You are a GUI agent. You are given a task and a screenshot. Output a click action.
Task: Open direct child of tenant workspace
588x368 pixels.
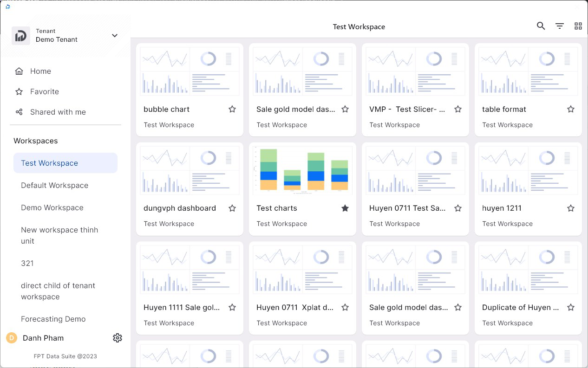(x=65, y=291)
